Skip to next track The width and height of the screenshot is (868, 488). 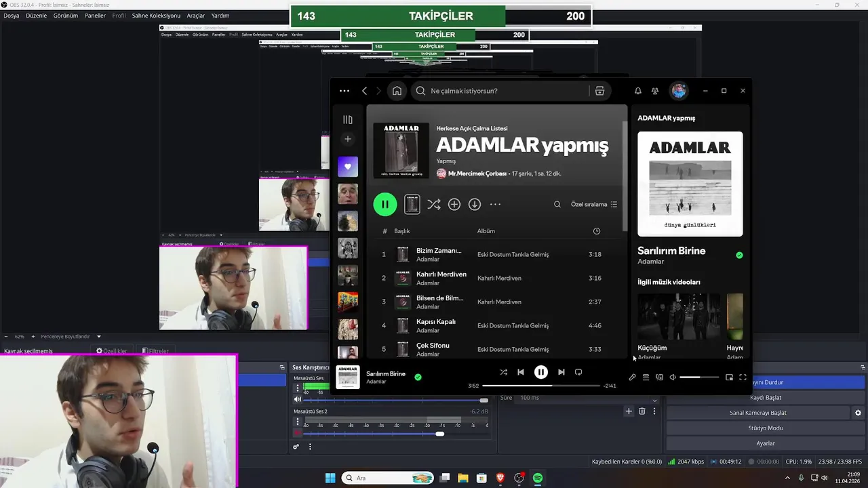click(x=561, y=372)
